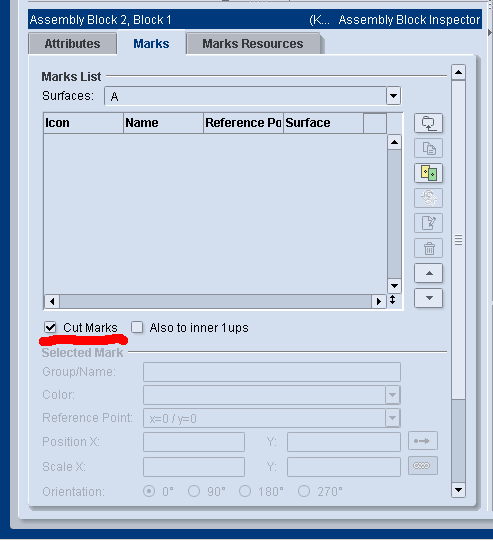Enable Also to inner 1ups checkbox
The height and width of the screenshot is (541, 493).
pos(137,327)
